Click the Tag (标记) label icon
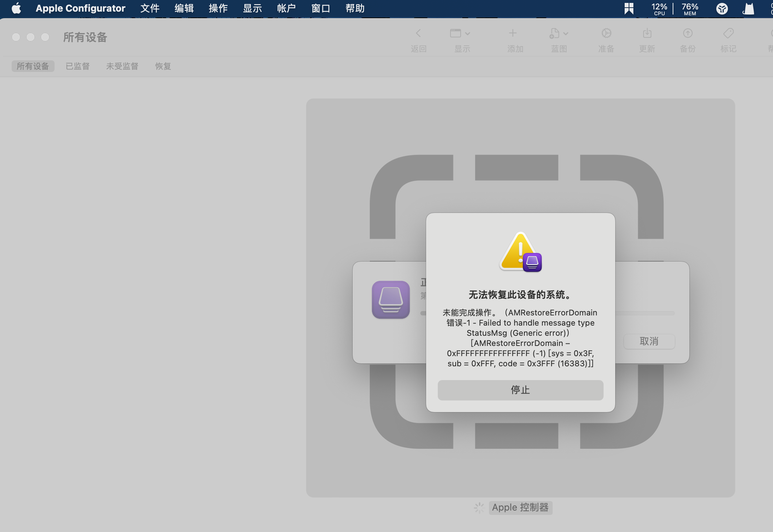Viewport: 773px width, 532px height. point(728,33)
